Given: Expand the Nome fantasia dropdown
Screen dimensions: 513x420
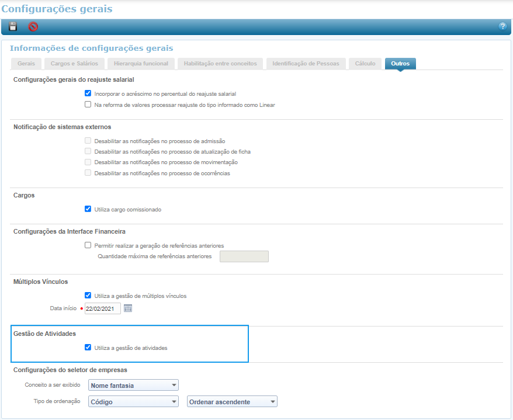Looking at the screenshot, I should pos(133,385).
